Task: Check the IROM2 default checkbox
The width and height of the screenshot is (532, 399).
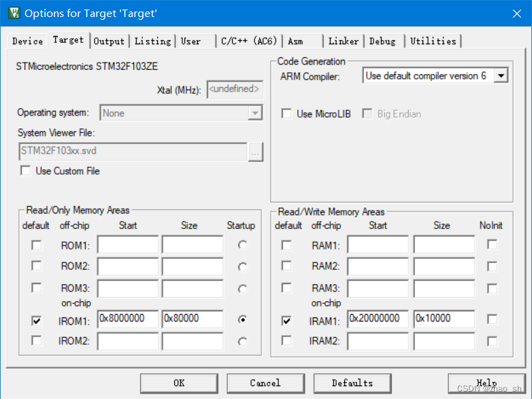Action: (x=36, y=341)
